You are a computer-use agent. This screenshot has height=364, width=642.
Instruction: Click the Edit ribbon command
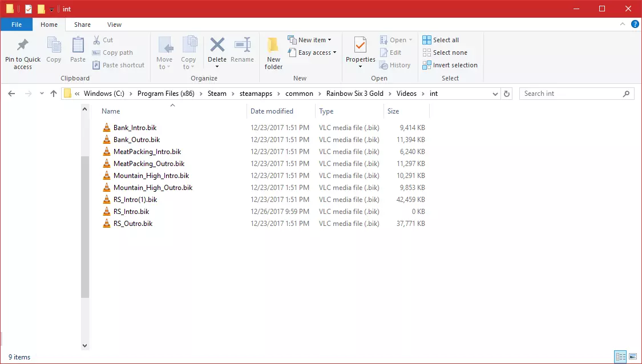coord(390,52)
